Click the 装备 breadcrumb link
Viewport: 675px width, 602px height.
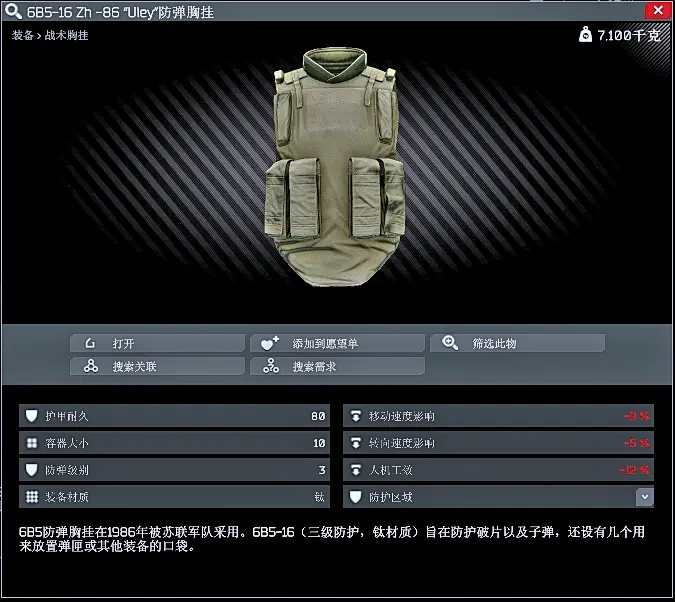pyautogui.click(x=23, y=36)
